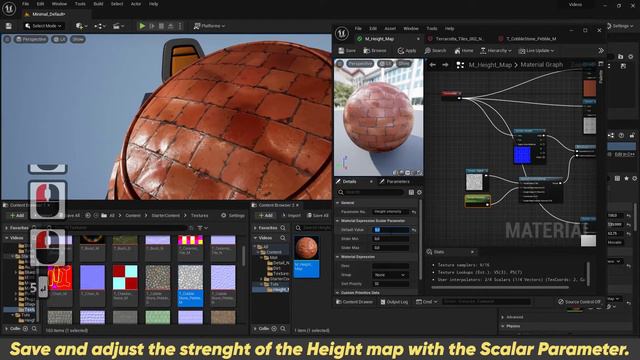Viewport: 640px width, 360px height.
Task: Click the Slider Max value field
Action: pos(391,248)
